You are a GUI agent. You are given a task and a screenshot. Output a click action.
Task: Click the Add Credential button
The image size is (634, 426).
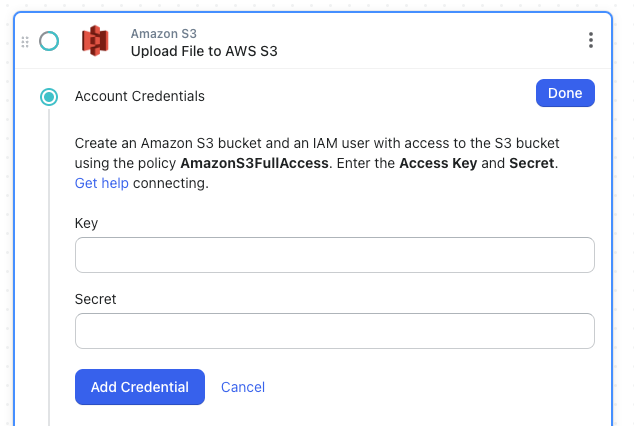140,387
